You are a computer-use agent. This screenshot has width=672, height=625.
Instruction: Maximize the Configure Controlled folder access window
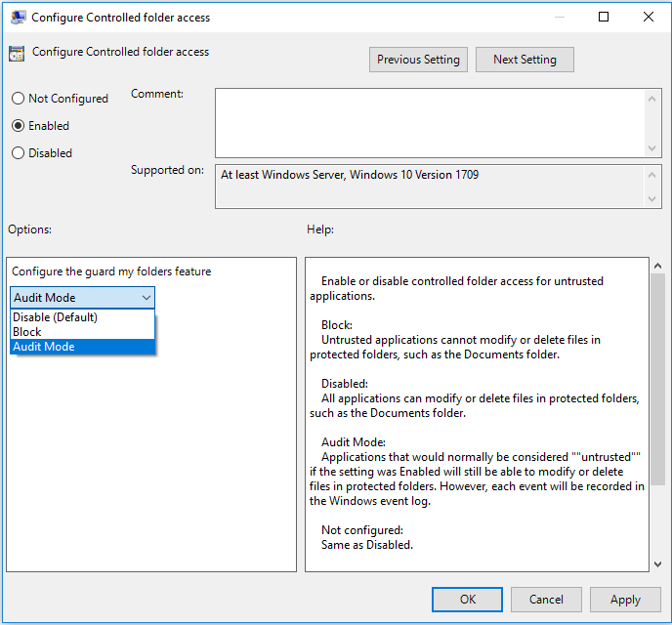pyautogui.click(x=604, y=17)
